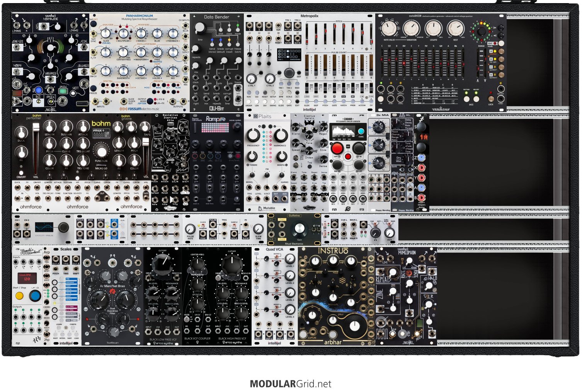Click Pamela's yellow Start/Stop button
Image resolution: width=582 pixels, height=392 pixels.
tap(19, 297)
